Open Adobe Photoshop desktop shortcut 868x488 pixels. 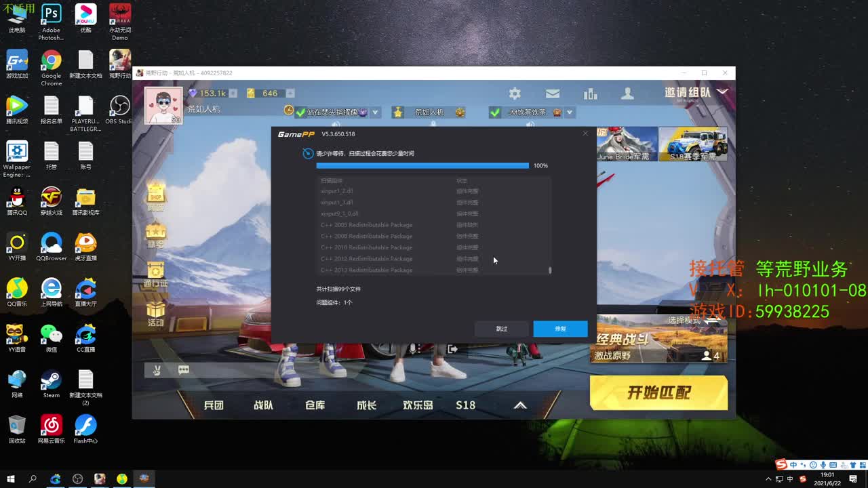click(x=51, y=22)
